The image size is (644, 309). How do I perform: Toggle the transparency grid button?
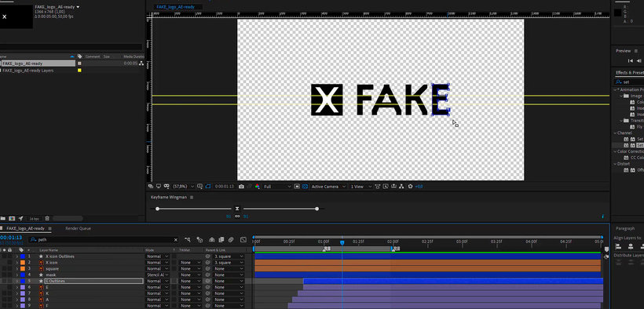(305, 187)
